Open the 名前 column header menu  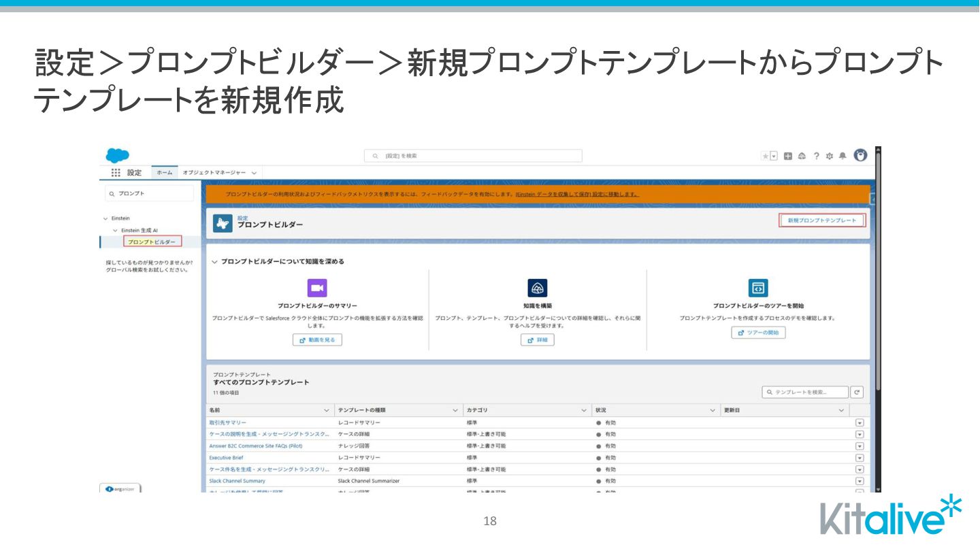pos(326,410)
